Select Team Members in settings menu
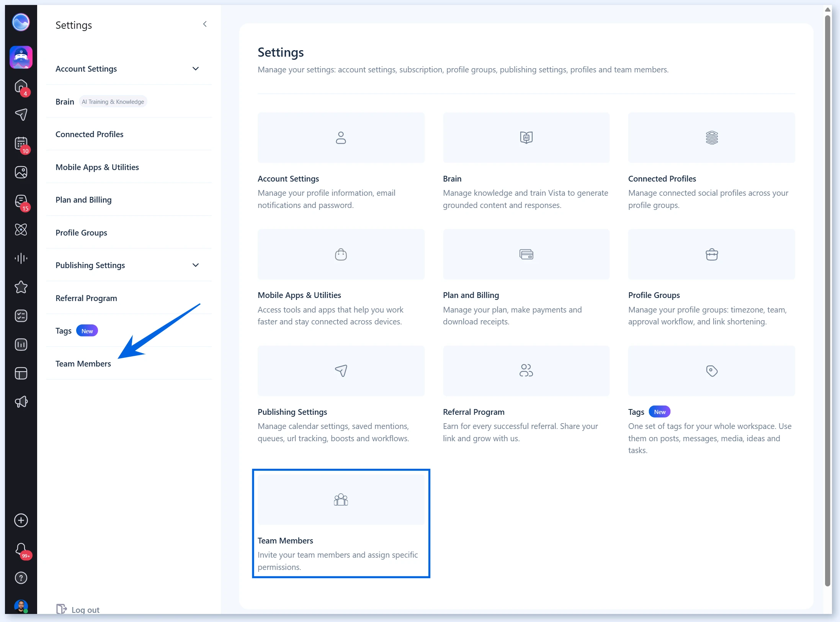This screenshot has width=840, height=622. (129, 364)
